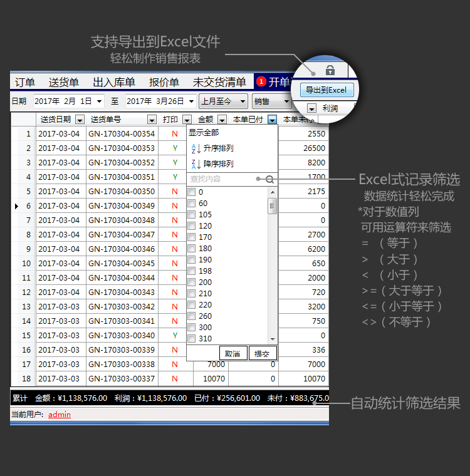This screenshot has height=476, width=470.
Task: Switch to the 出入库单 tab
Action: (114, 82)
